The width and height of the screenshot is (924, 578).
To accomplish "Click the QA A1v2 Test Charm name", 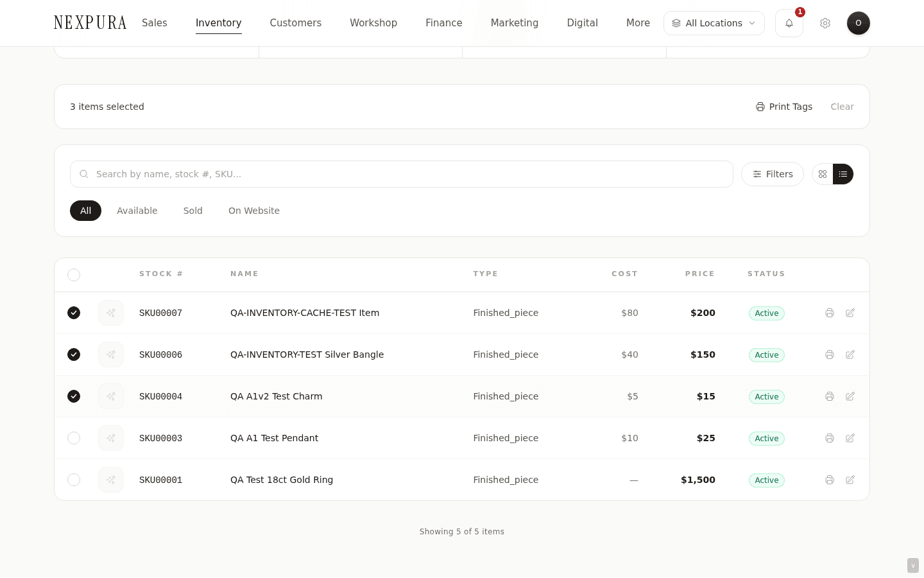I will [277, 396].
